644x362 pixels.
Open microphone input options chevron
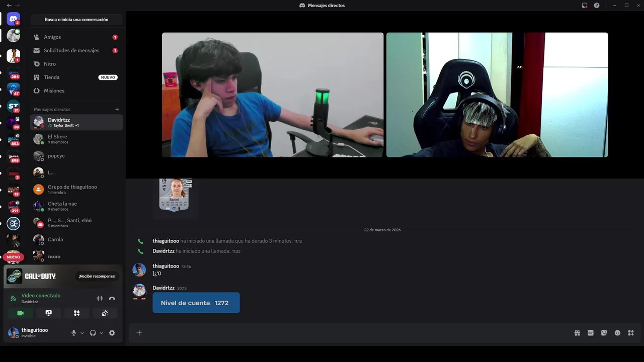(82, 333)
